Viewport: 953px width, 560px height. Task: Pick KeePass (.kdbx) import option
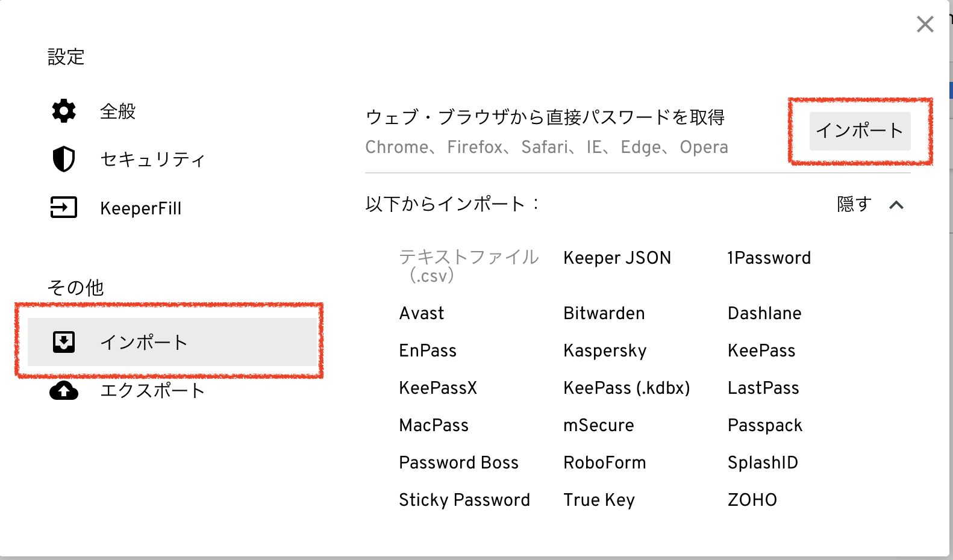pyautogui.click(x=626, y=388)
